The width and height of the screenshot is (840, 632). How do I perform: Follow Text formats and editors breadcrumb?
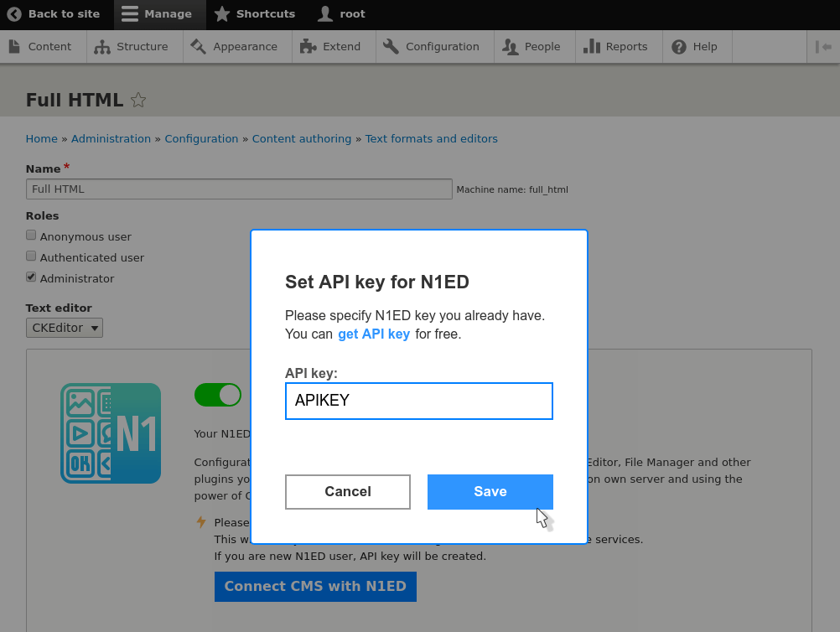tap(431, 138)
